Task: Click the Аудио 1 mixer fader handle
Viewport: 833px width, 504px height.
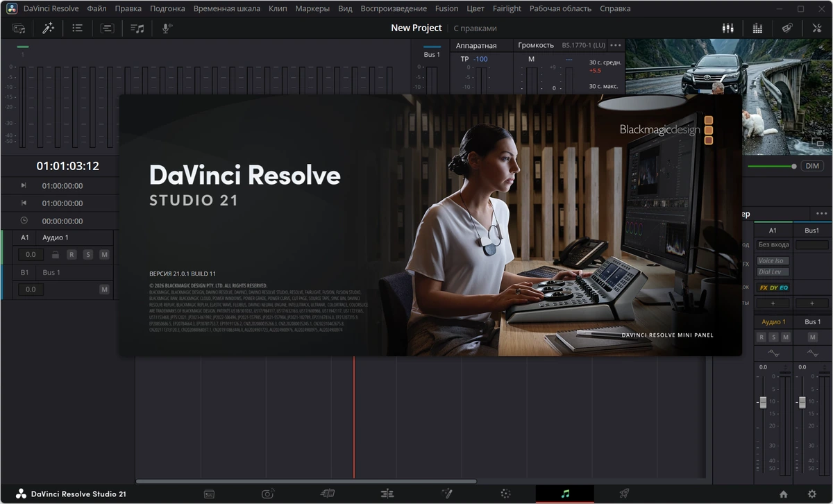Action: pos(763,403)
